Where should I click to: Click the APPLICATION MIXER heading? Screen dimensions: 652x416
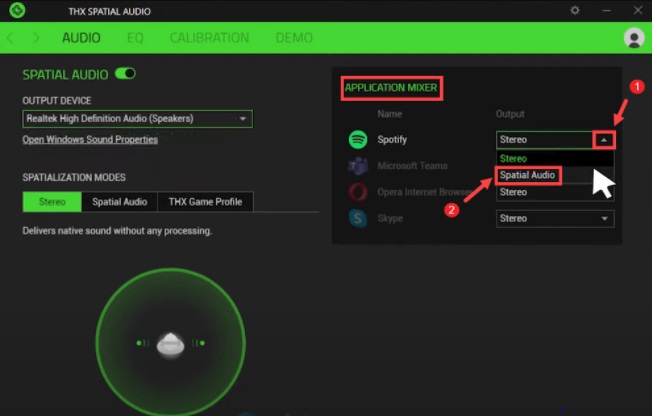pyautogui.click(x=391, y=88)
